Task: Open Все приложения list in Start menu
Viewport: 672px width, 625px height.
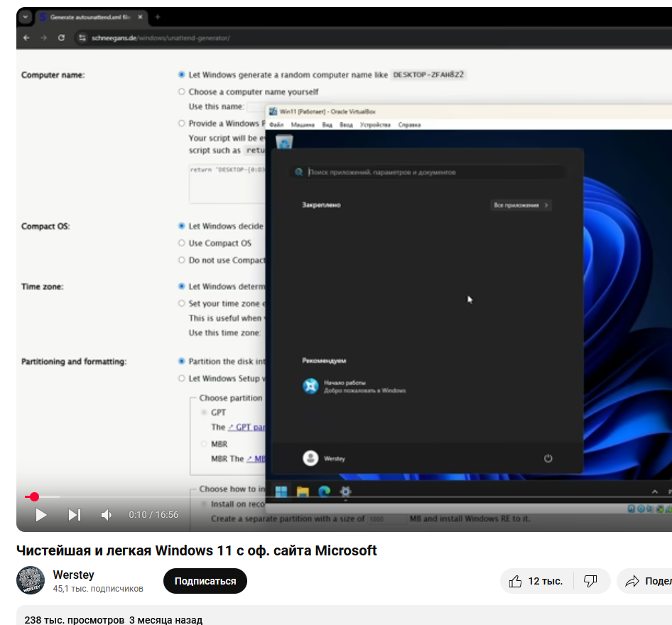Action: point(521,205)
